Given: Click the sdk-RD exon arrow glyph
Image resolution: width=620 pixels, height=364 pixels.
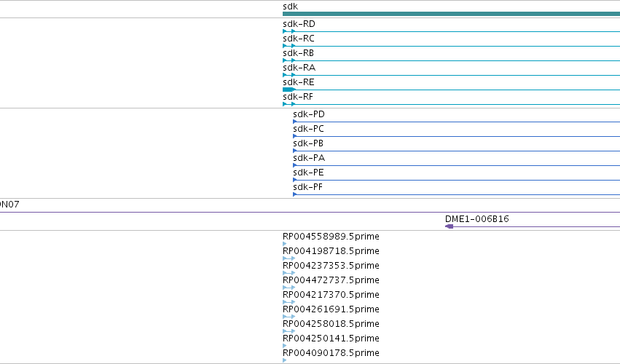Looking at the screenshot, I should (x=289, y=31).
